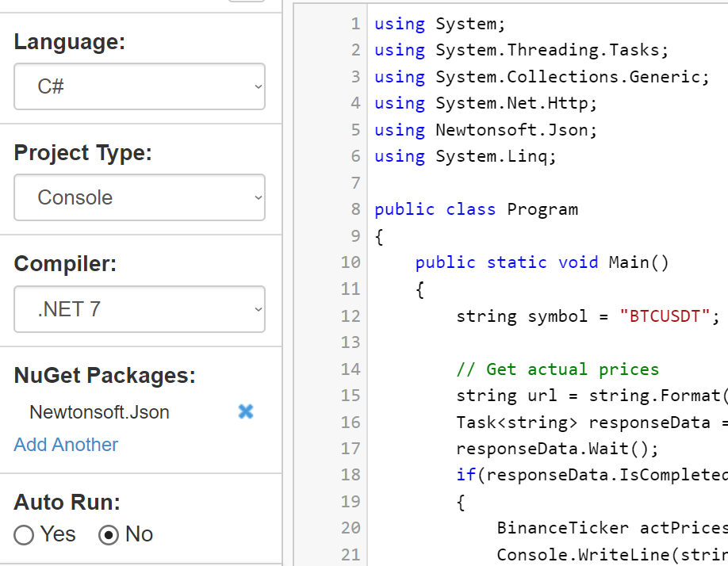Screen dimensions: 728x566
Task: Click the 'Main()' method name
Action: 638,262
